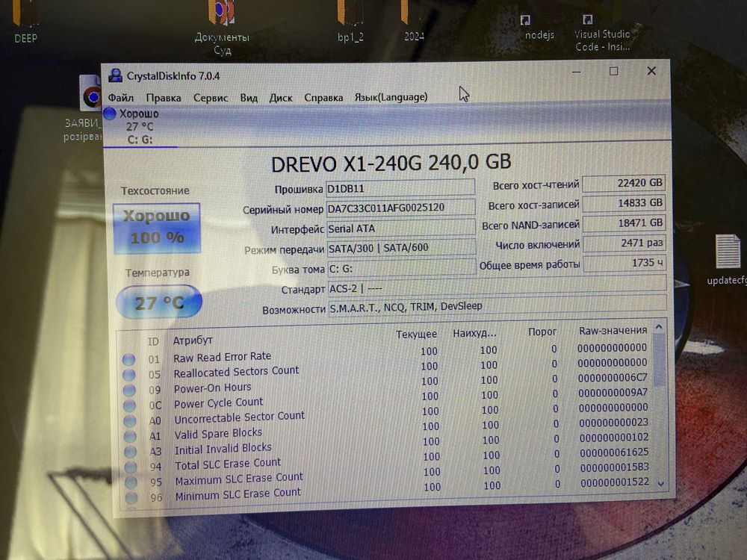Click the Стандарт field ACS-2
Screen dimensions: 747x560
pyautogui.click(x=498, y=287)
